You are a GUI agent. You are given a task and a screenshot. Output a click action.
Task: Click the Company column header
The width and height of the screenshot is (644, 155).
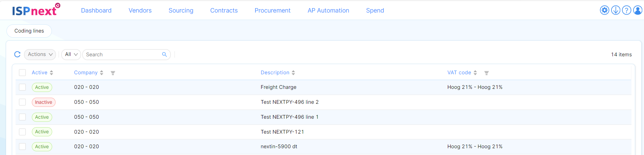tap(86, 73)
